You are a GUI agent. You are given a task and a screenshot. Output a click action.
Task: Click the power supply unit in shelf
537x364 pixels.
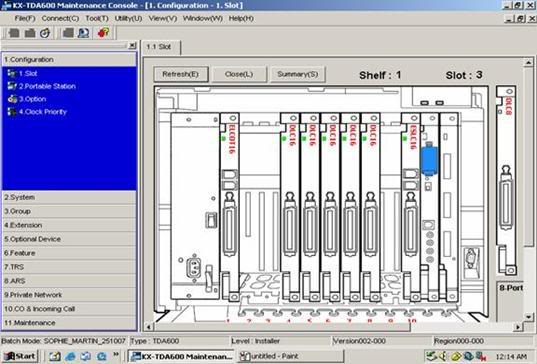tap(195, 206)
